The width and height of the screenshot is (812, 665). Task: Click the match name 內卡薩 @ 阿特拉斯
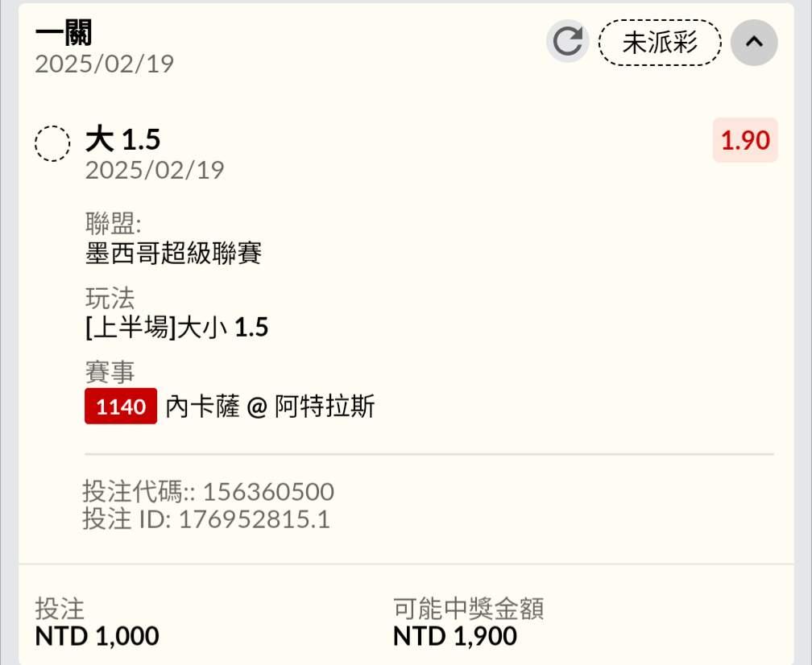[x=270, y=407]
